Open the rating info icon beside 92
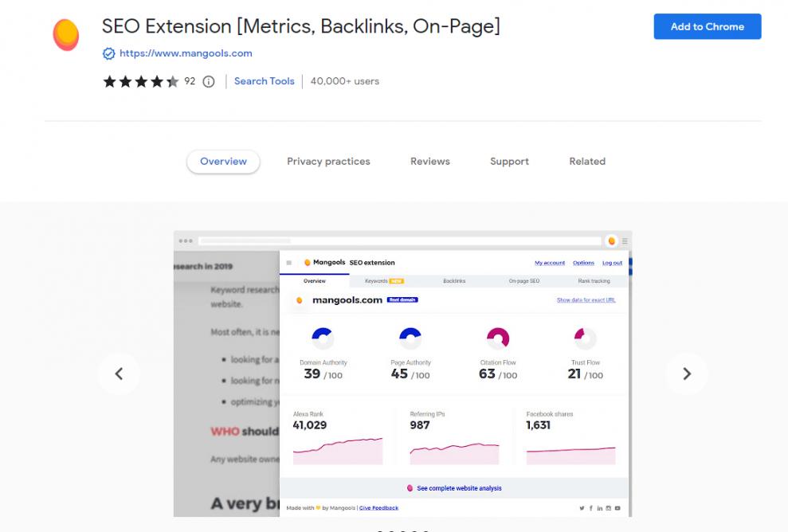Screen dimensions: 788x532 [x=209, y=81]
